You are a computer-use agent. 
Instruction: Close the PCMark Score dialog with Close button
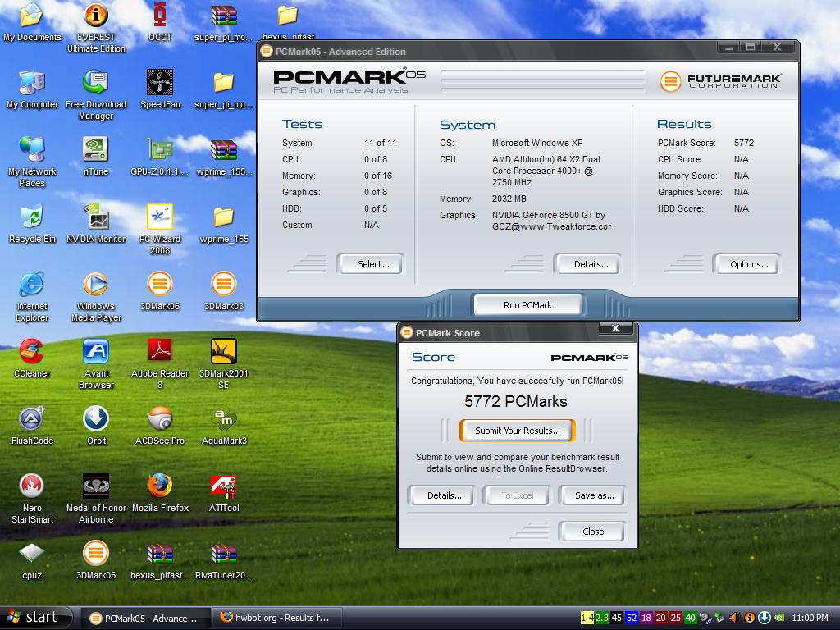tap(591, 532)
